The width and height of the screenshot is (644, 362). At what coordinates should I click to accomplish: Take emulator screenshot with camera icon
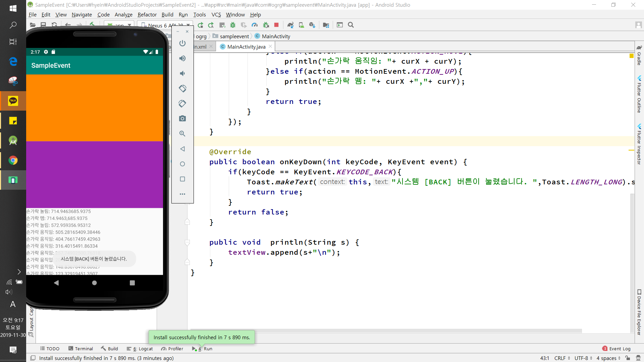coord(182,119)
